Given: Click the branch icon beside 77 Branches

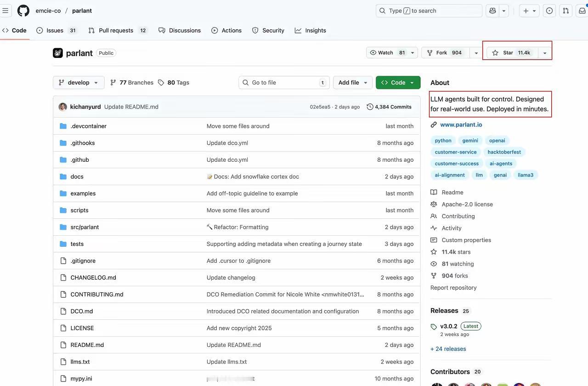Looking at the screenshot, I should (113, 83).
